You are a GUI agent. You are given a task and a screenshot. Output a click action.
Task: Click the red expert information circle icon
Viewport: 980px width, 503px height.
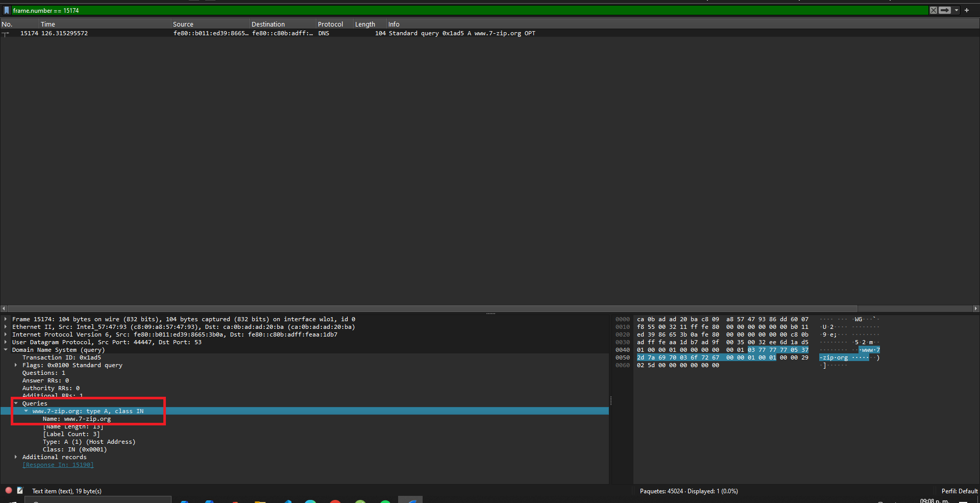9,490
